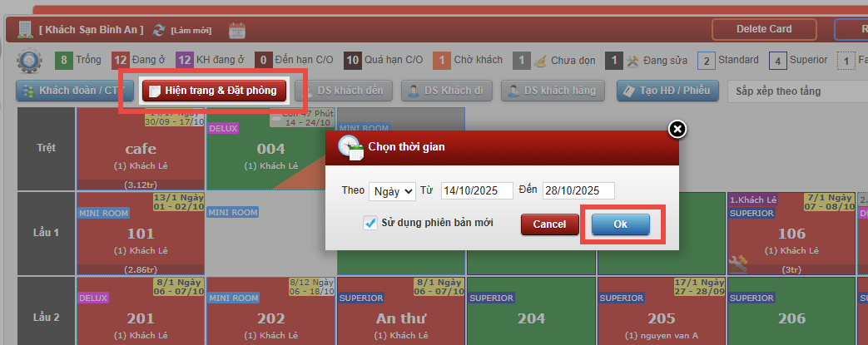Click the Delete Card button
Viewport: 868px width, 345px height.
pos(763,29)
